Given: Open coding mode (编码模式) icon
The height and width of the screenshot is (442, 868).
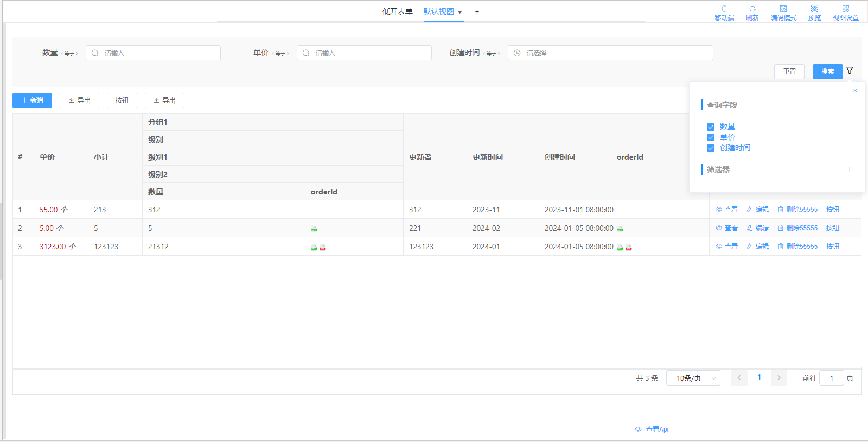Looking at the screenshot, I should 783,9.
